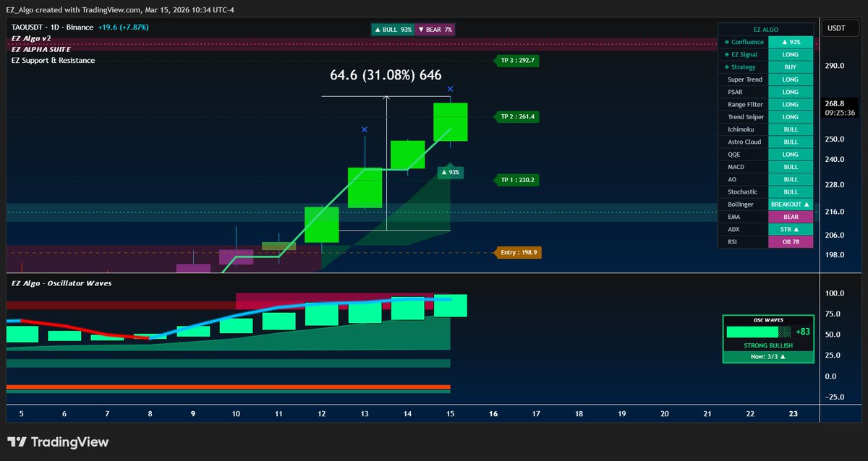Click the Range Filter row label
Viewport: 868px width, 461px height.
745,105
